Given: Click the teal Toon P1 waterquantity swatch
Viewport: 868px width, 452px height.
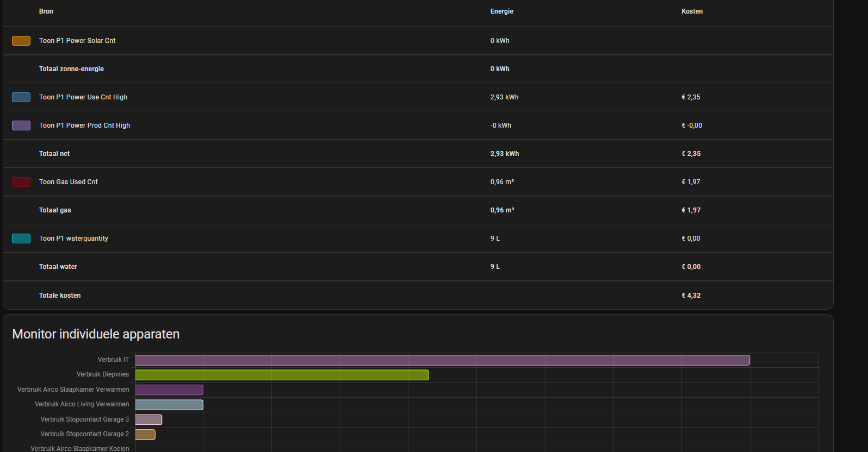Looking at the screenshot, I should click(x=21, y=238).
